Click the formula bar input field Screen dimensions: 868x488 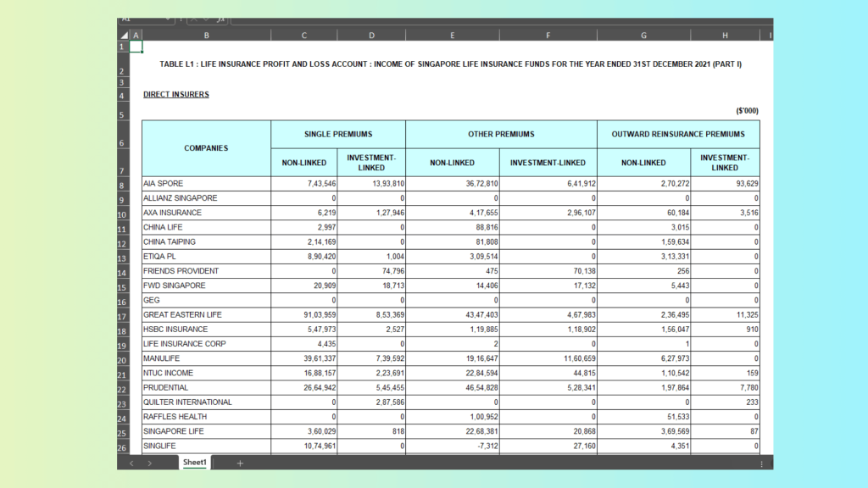click(500, 19)
